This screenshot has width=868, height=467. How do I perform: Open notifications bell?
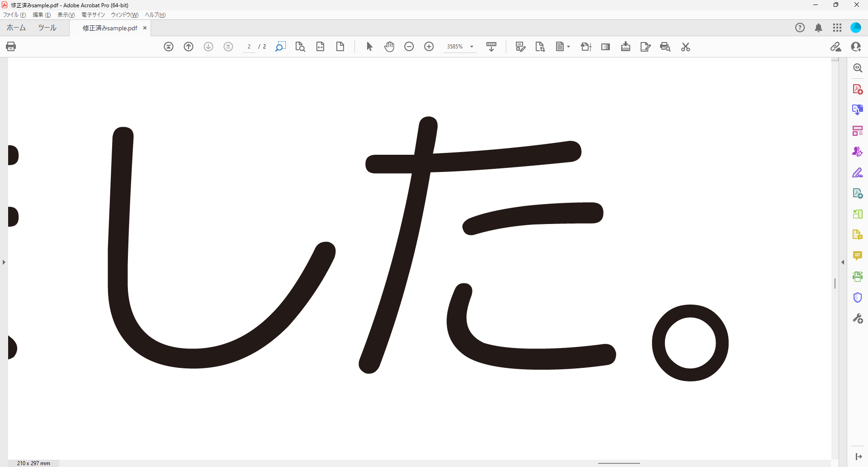point(819,28)
